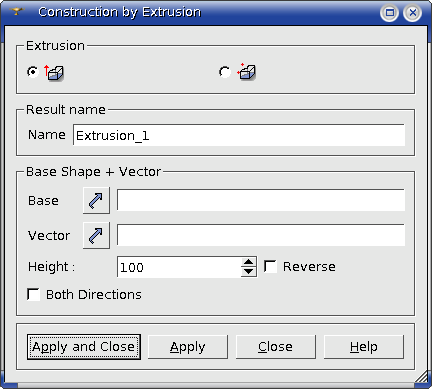Image resolution: width=432 pixels, height=389 pixels.
Task: Focus the Name field with Extrusion_1
Action: [239, 135]
